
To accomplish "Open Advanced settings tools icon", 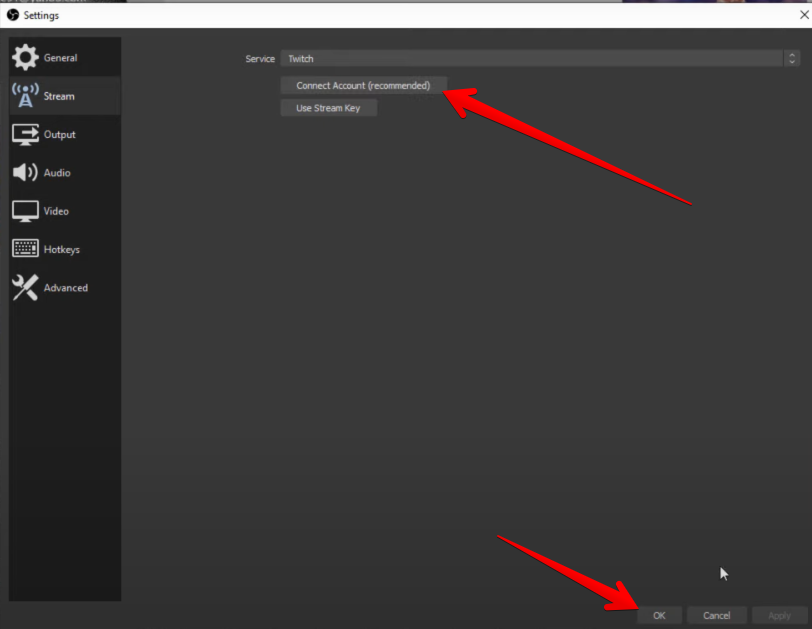I will tap(25, 287).
